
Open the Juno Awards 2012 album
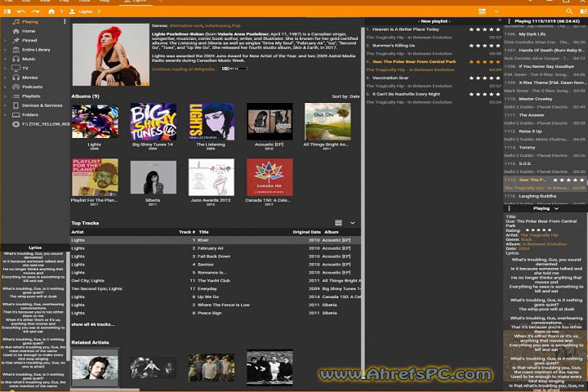pyautogui.click(x=212, y=177)
